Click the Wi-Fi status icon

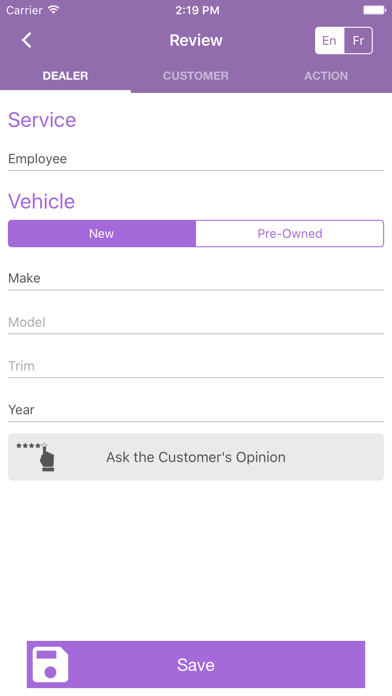(x=54, y=10)
